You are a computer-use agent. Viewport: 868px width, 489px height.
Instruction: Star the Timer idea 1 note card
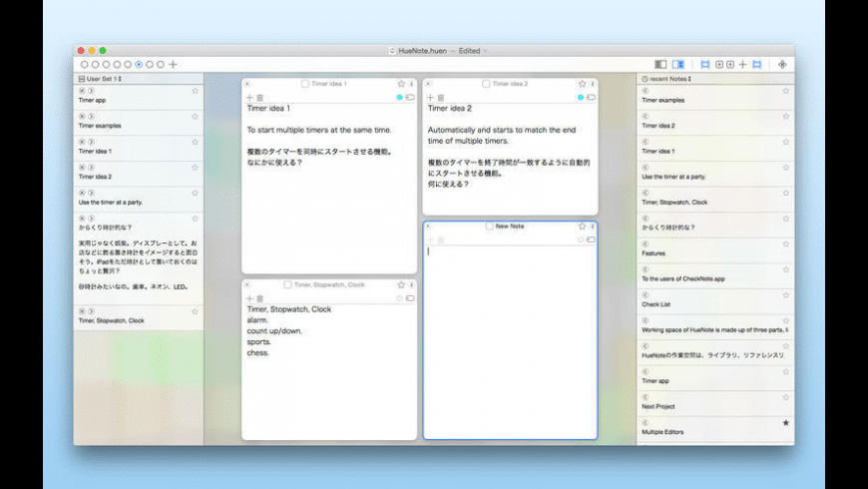[399, 84]
